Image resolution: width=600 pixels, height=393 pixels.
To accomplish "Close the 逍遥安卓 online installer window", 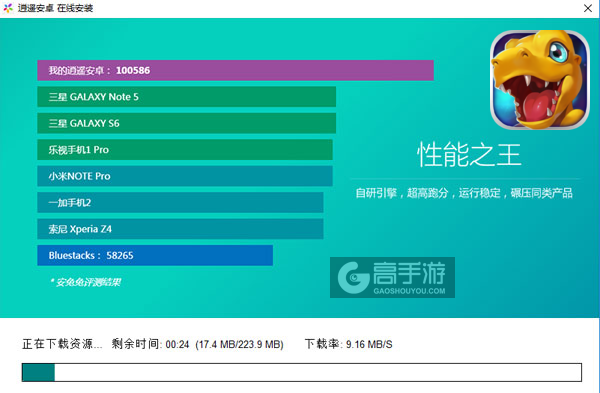I will pyautogui.click(x=588, y=8).
